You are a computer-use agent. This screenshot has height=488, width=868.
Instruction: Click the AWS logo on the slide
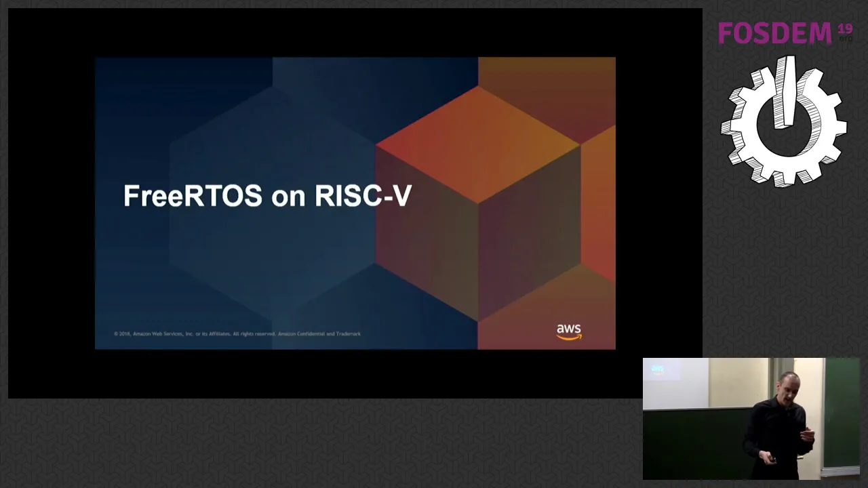[x=569, y=331]
